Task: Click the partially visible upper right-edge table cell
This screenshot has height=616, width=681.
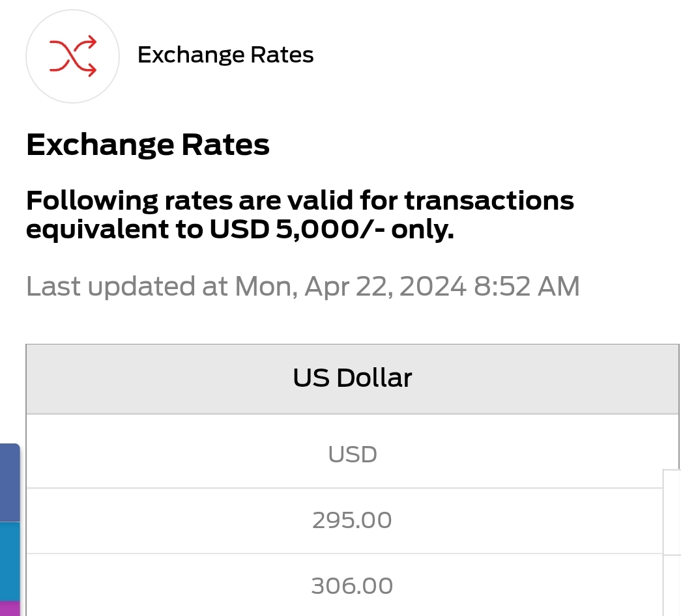Action: pyautogui.click(x=672, y=512)
